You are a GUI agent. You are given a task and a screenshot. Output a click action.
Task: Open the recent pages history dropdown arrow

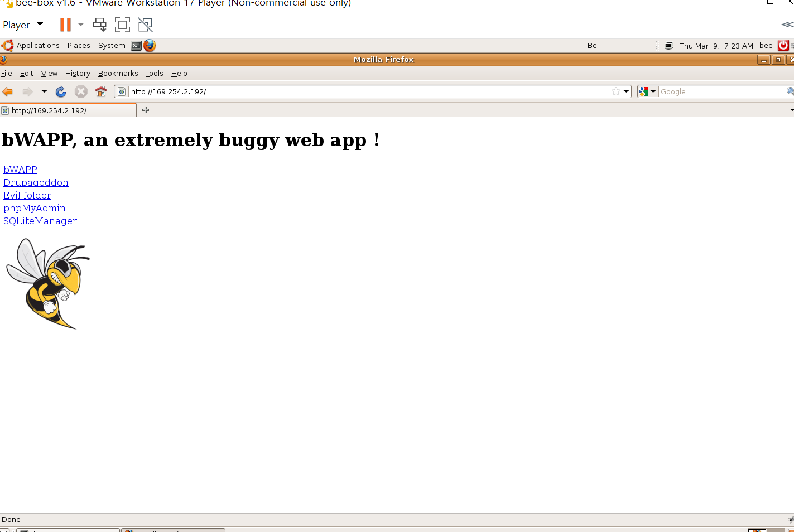(44, 91)
